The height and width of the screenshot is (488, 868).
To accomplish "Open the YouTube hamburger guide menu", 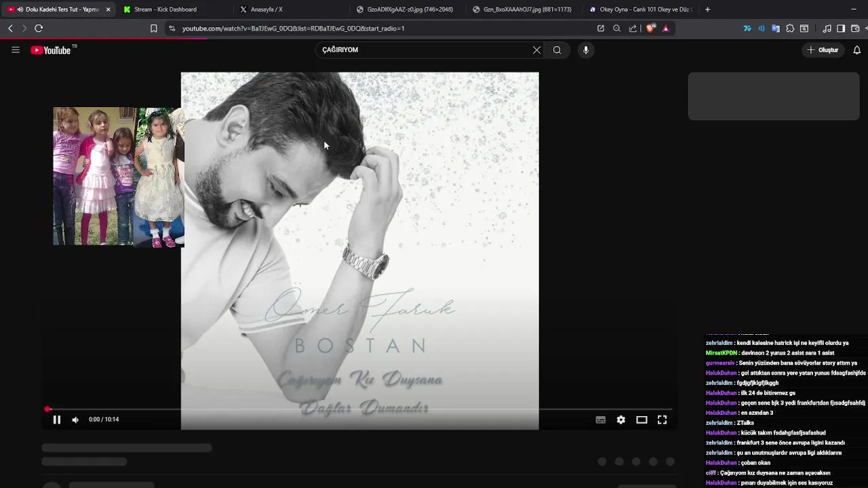I will coord(15,49).
